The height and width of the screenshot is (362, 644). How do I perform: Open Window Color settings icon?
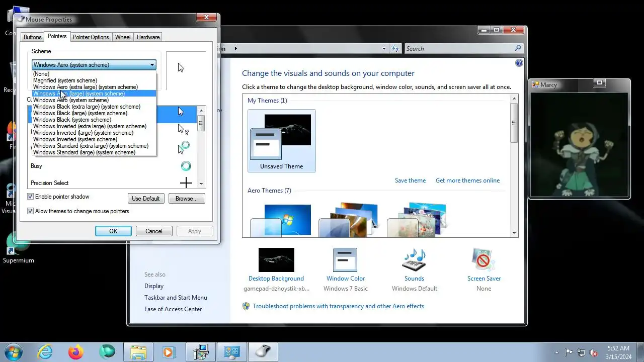[345, 260]
